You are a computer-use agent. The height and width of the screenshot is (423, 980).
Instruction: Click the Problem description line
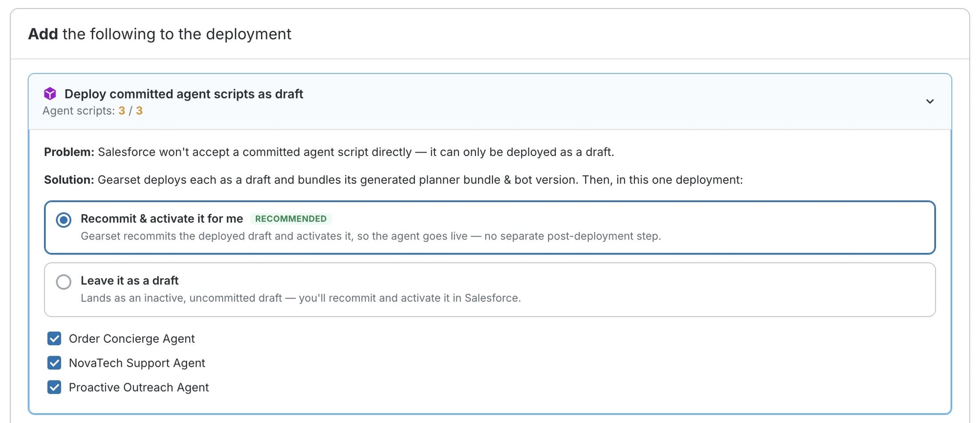point(329,152)
